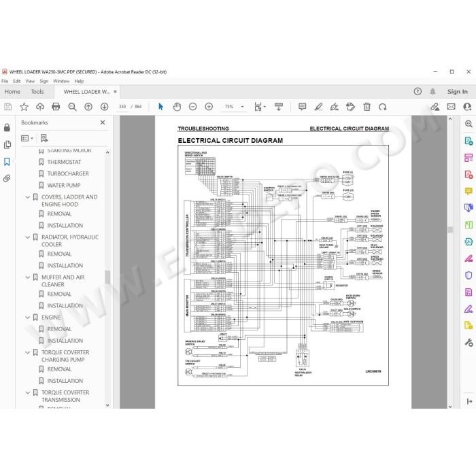The width and height of the screenshot is (476, 476).
Task: Print the document using printer icon
Action: point(56,107)
